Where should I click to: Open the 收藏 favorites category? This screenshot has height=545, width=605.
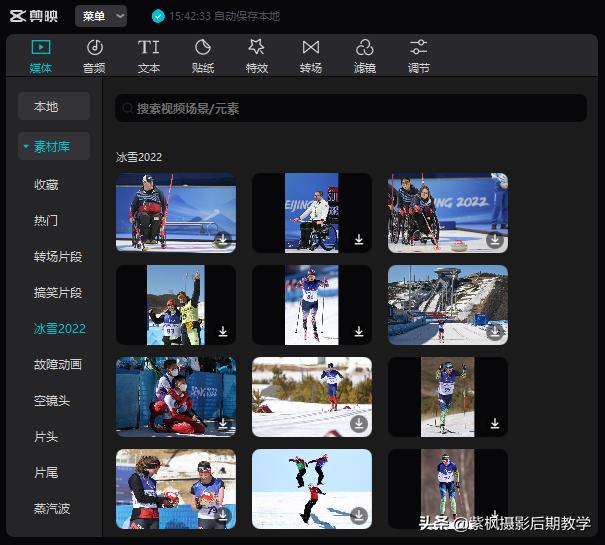coord(46,184)
